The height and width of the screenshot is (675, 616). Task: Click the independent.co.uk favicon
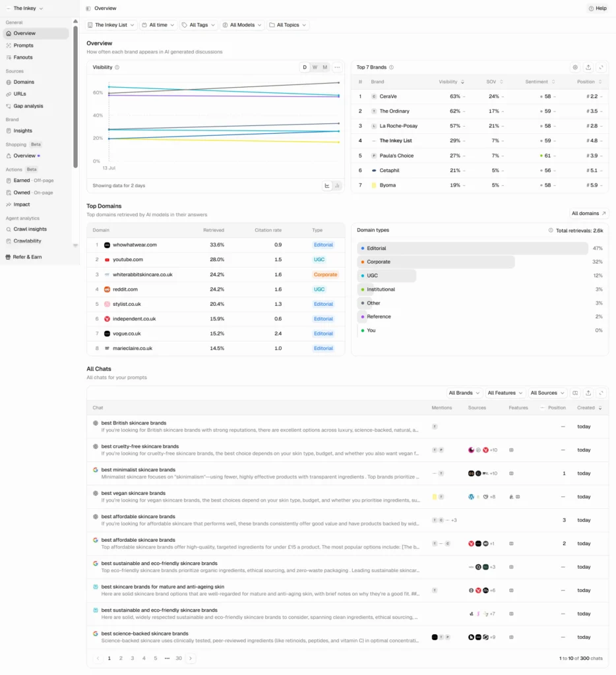(x=108, y=319)
